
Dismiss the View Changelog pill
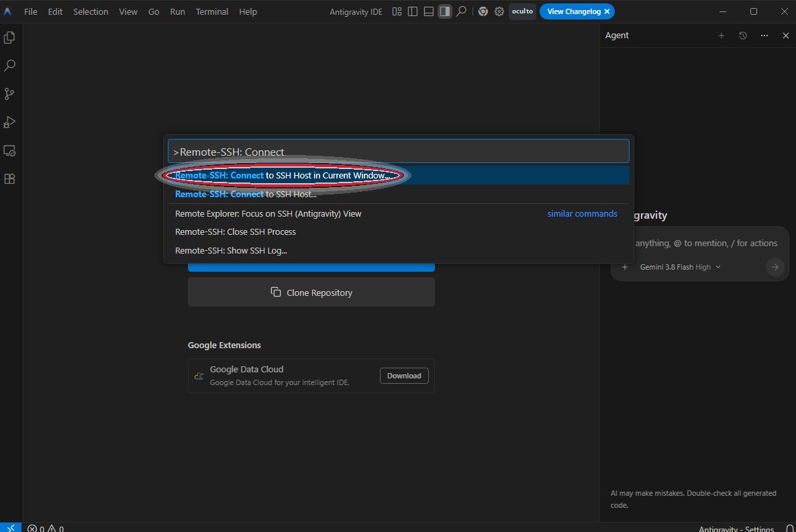pyautogui.click(x=607, y=11)
